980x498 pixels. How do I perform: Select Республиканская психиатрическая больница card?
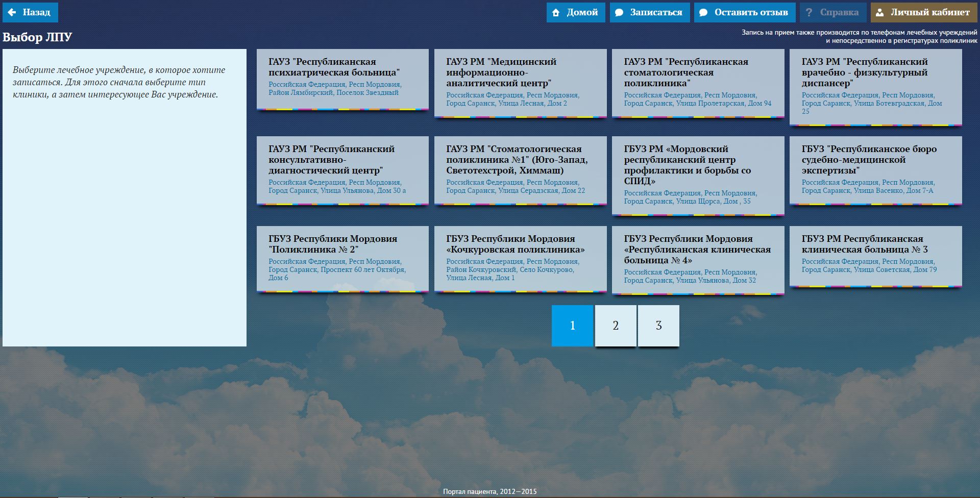(x=342, y=79)
